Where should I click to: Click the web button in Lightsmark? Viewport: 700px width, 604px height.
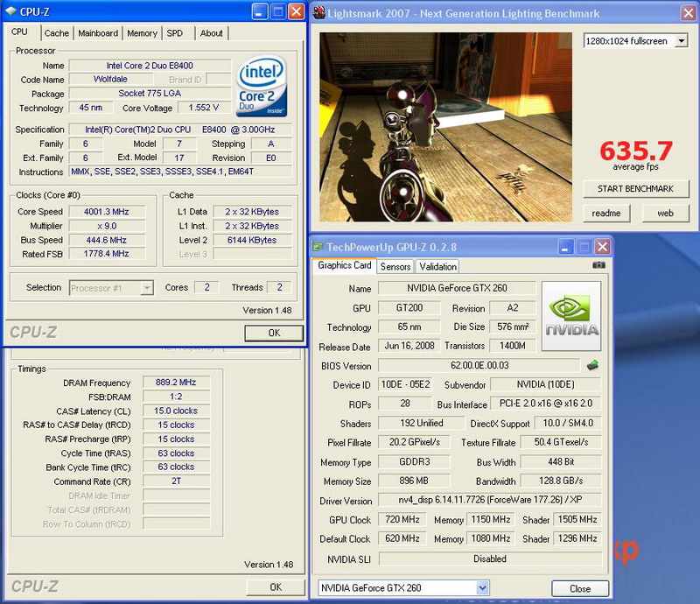tap(665, 213)
